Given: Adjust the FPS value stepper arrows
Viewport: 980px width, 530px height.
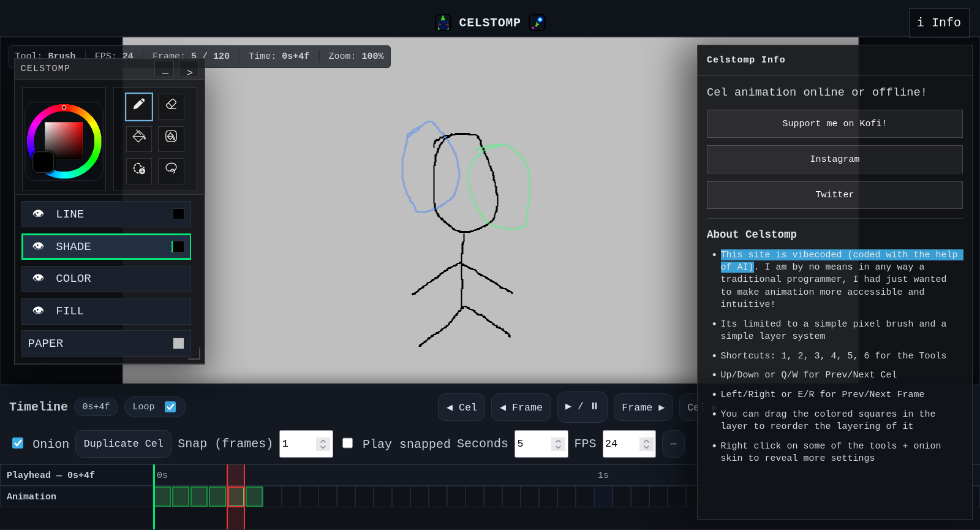Looking at the screenshot, I should tap(646, 444).
